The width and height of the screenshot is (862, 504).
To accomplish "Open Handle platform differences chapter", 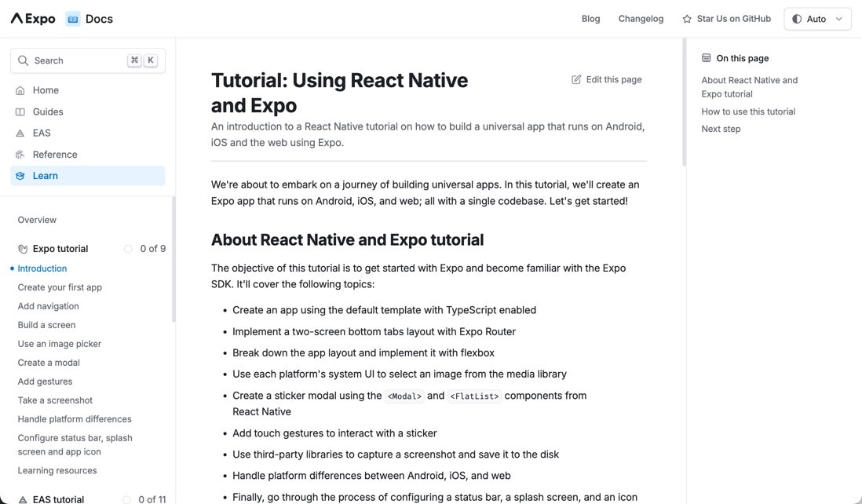I will pyautogui.click(x=75, y=419).
